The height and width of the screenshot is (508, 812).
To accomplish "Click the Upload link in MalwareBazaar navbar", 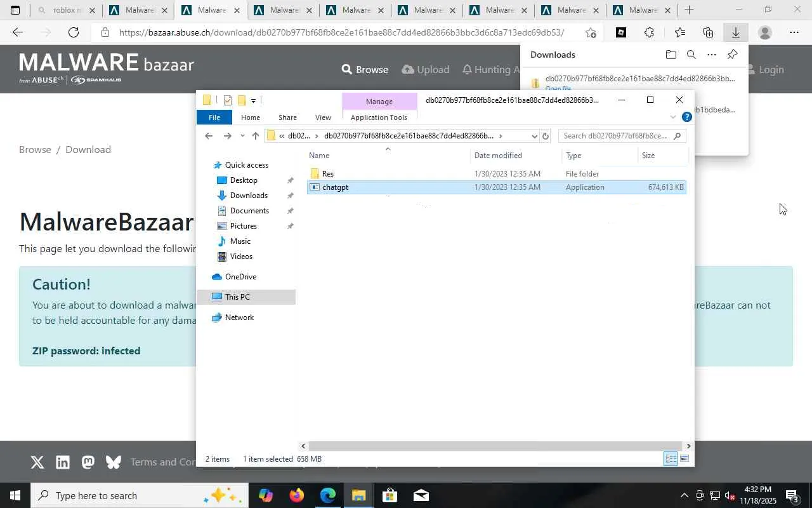I will click(x=426, y=69).
